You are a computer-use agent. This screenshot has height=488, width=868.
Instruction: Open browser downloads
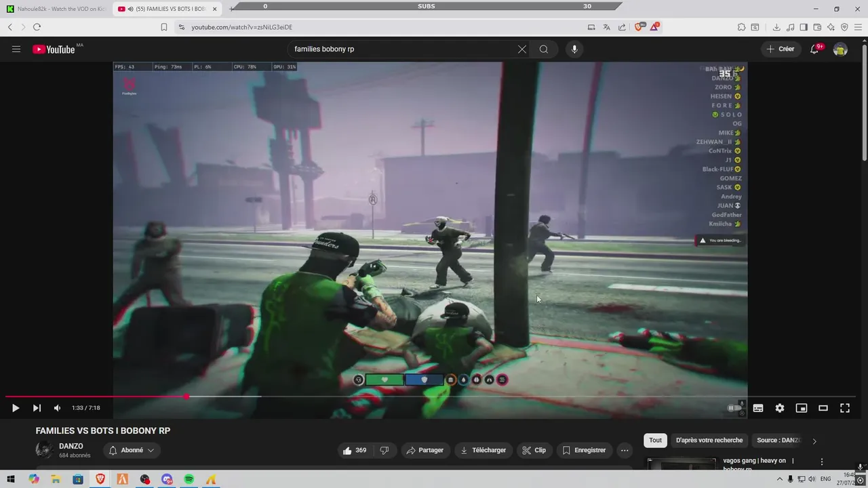776,27
